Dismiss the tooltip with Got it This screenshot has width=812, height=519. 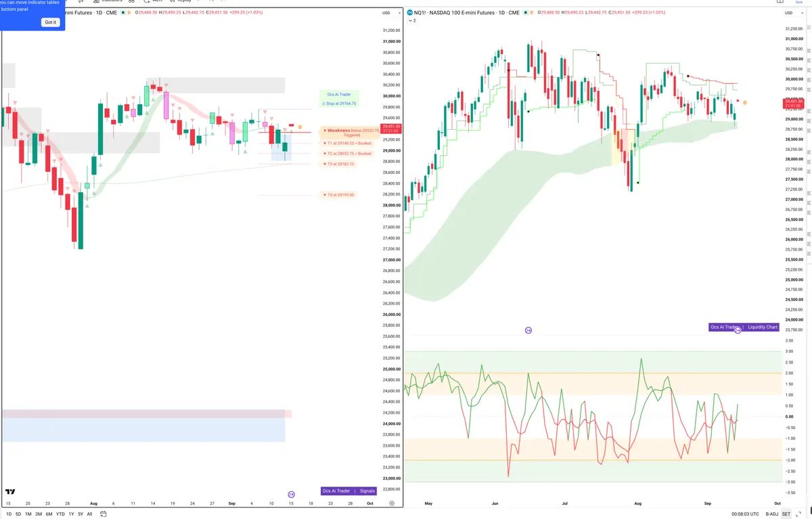[51, 22]
